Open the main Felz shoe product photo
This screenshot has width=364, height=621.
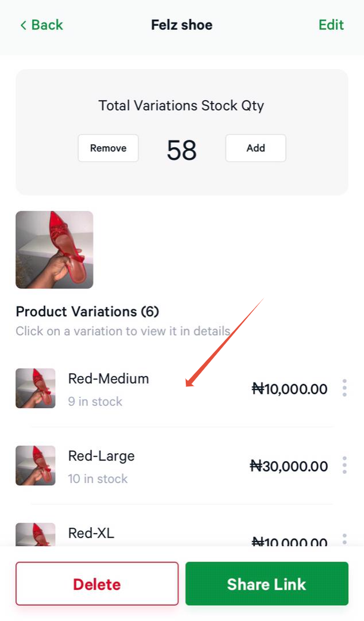(x=55, y=250)
